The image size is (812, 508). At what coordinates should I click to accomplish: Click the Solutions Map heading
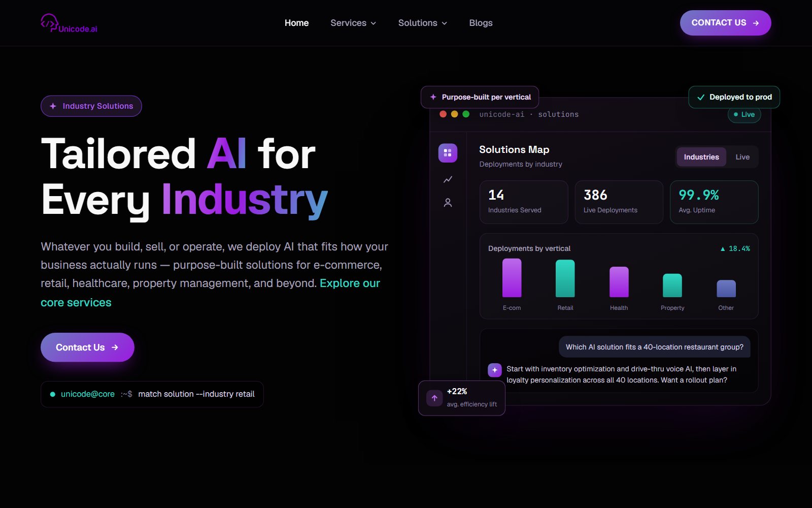(514, 150)
